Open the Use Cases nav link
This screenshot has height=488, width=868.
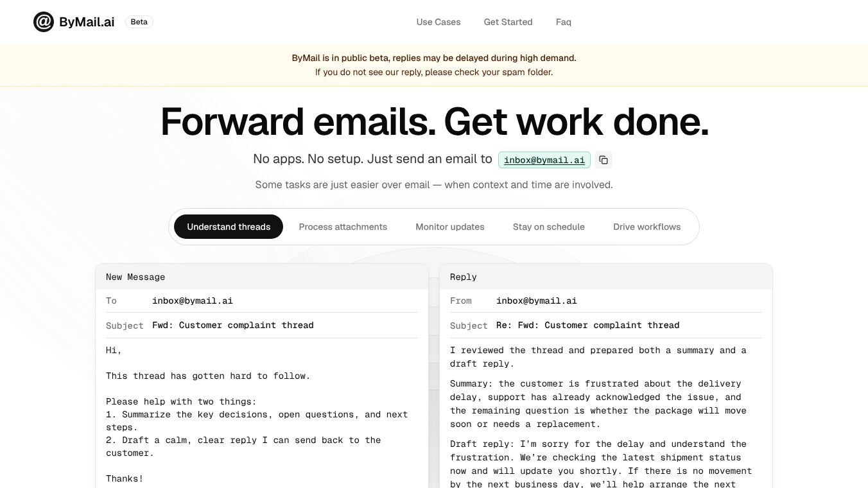pyautogui.click(x=438, y=22)
